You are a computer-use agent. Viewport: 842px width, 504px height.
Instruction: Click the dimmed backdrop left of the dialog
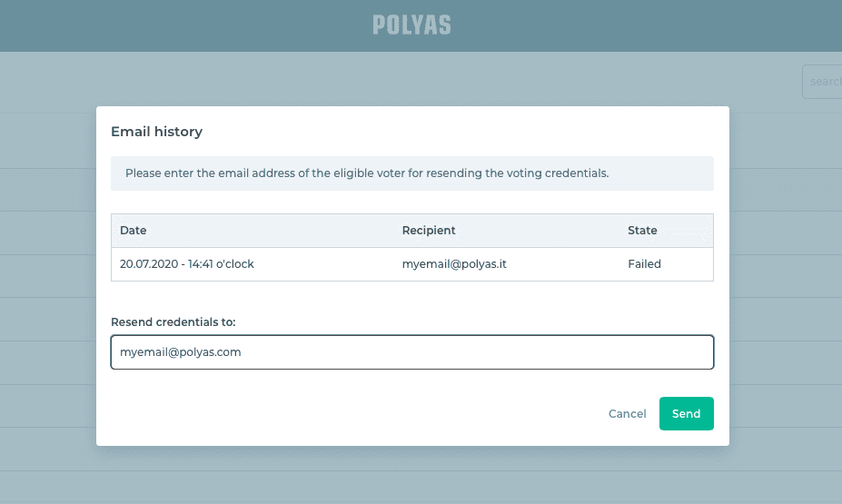[x=47, y=272]
